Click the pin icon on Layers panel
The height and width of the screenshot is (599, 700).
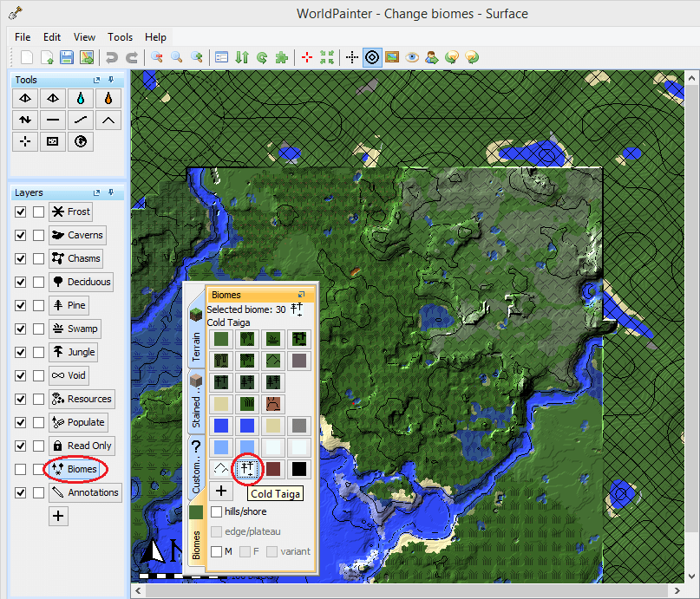coord(111,192)
